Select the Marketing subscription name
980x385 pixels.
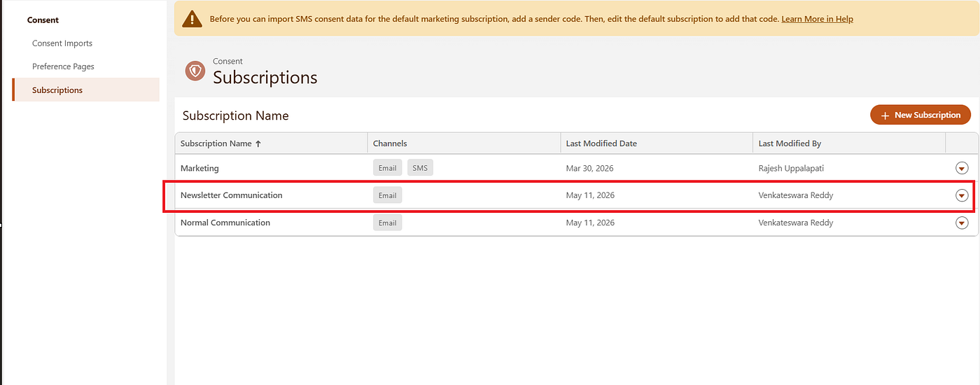199,168
